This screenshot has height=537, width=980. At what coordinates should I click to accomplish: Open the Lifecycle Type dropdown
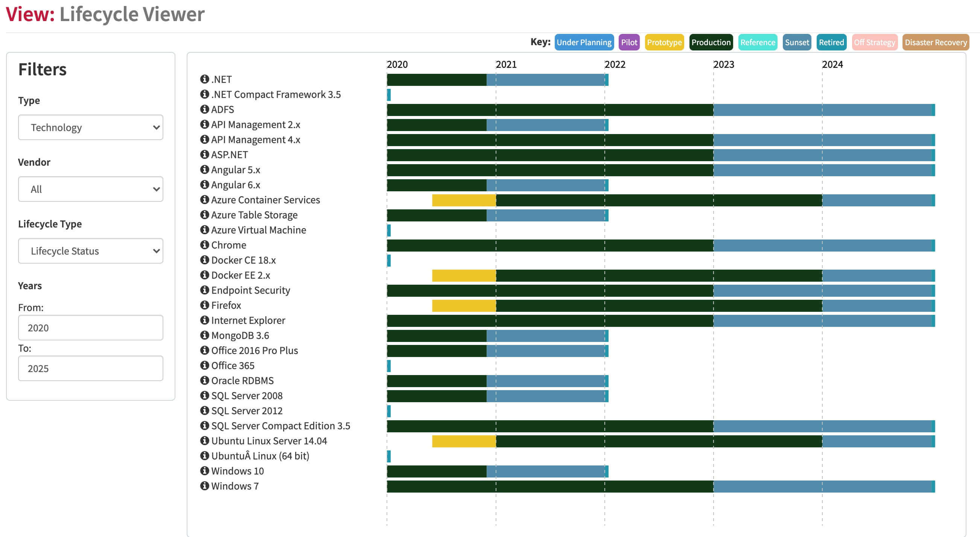[x=91, y=251]
